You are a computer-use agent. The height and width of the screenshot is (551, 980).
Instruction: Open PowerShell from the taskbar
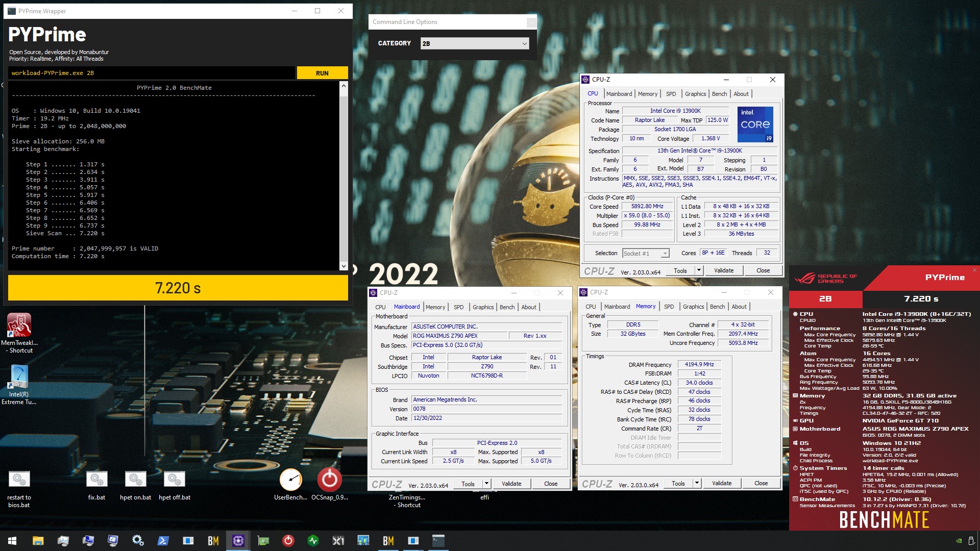[163, 541]
